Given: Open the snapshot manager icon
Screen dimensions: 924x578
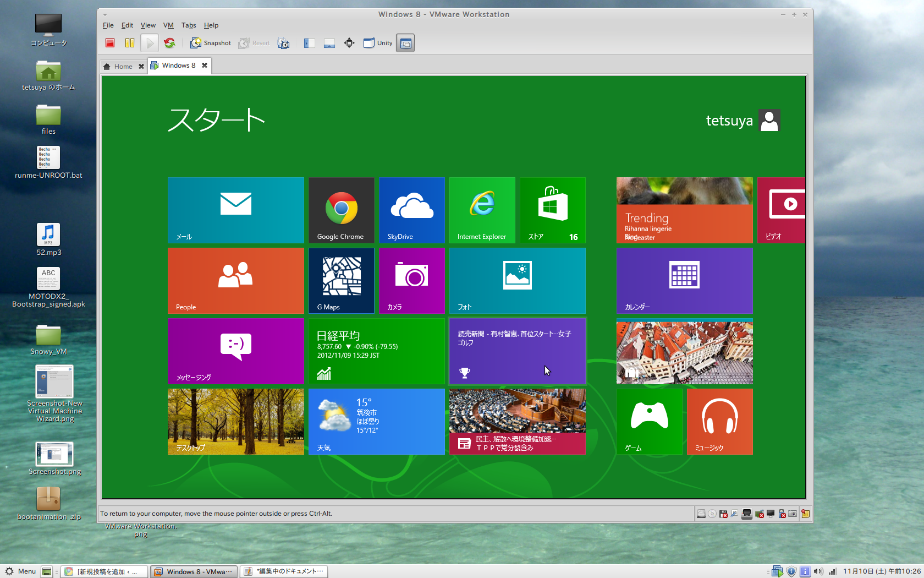Looking at the screenshot, I should [284, 43].
